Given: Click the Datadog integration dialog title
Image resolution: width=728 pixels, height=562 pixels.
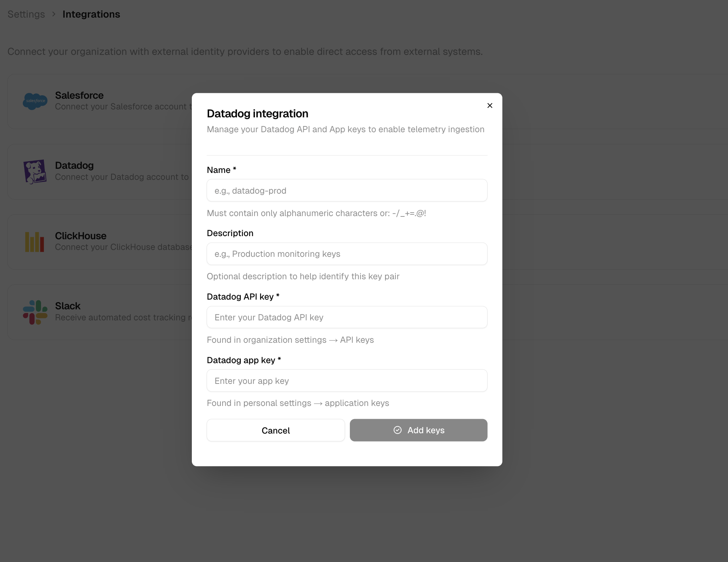Looking at the screenshot, I should 257,113.
